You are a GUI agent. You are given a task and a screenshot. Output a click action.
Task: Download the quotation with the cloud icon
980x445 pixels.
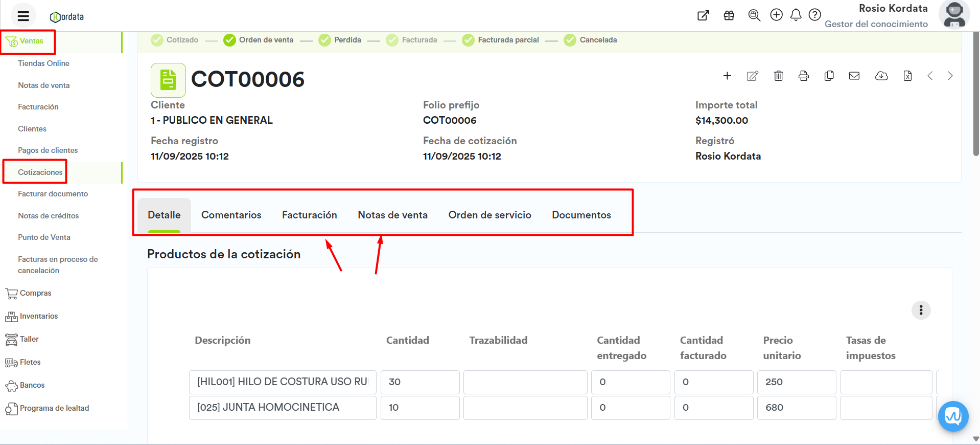881,76
